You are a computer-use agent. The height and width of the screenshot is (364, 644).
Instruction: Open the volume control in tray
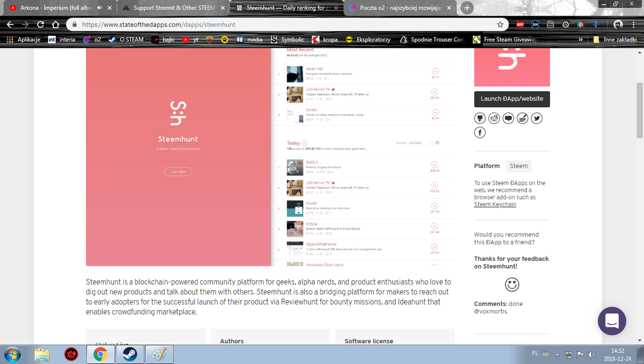click(591, 354)
